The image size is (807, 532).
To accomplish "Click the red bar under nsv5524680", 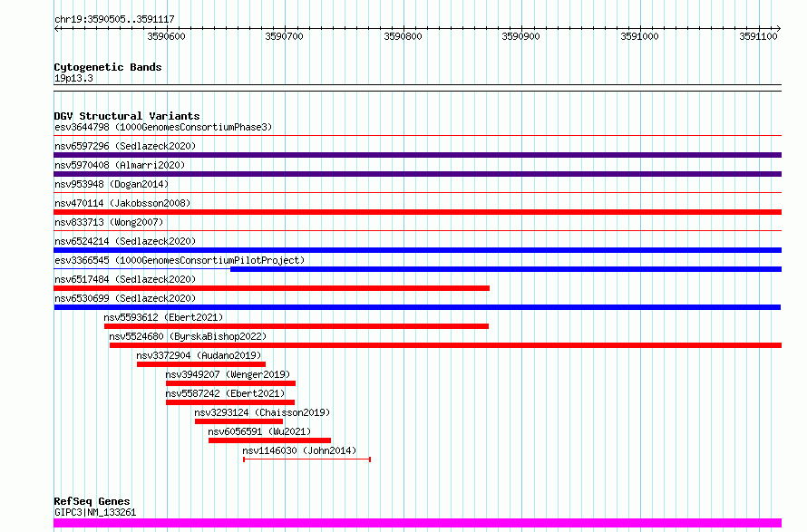I will coord(446,345).
